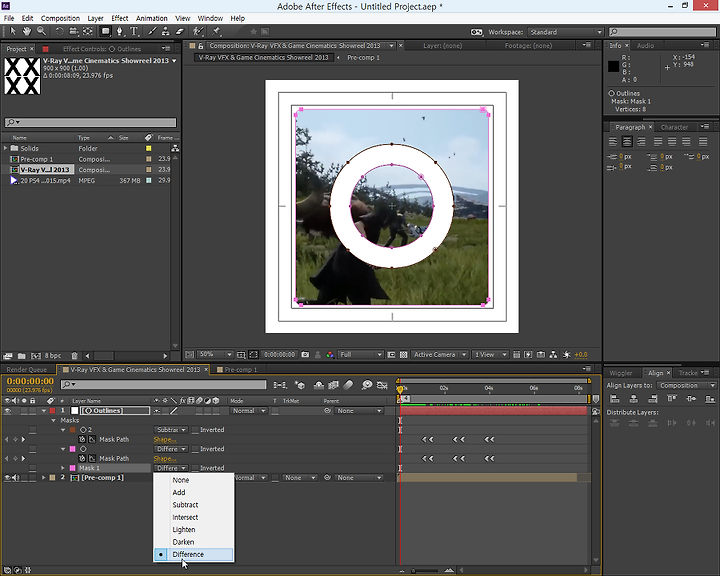
Task: Select the Selection arrow tool
Action: [13, 31]
